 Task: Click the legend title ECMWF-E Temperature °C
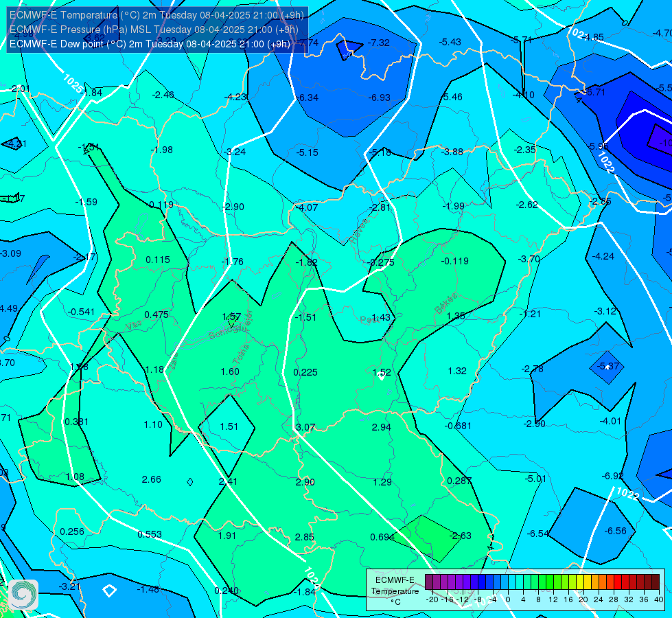[395, 591]
